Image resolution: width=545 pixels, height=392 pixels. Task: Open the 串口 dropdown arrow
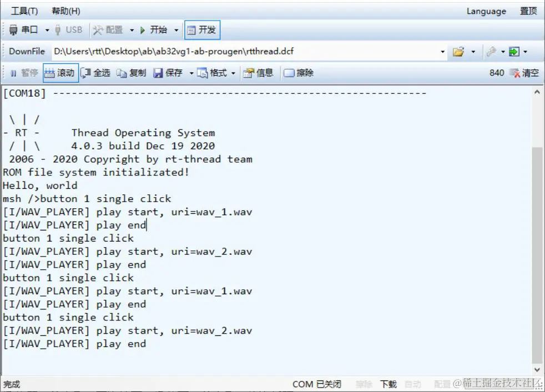pyautogui.click(x=47, y=31)
